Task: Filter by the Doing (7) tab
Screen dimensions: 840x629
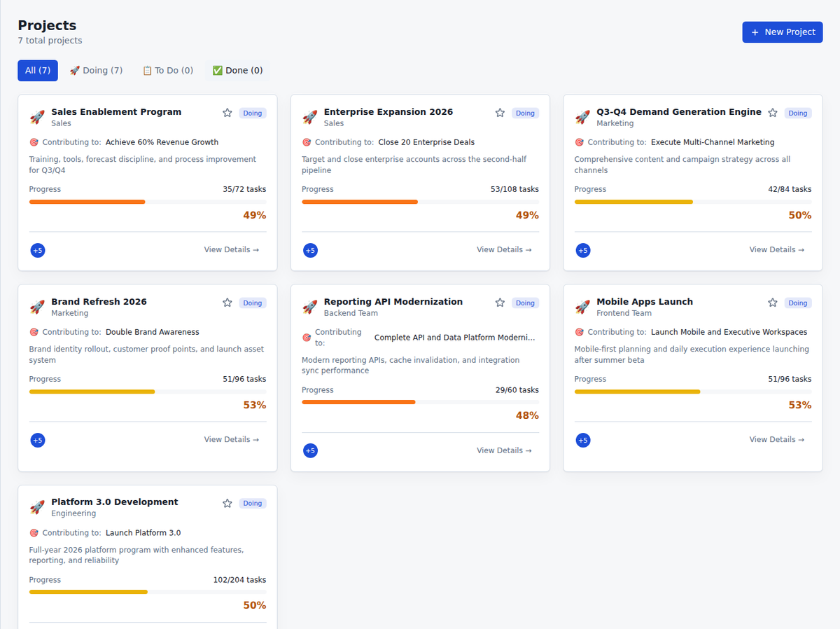Action: [96, 71]
